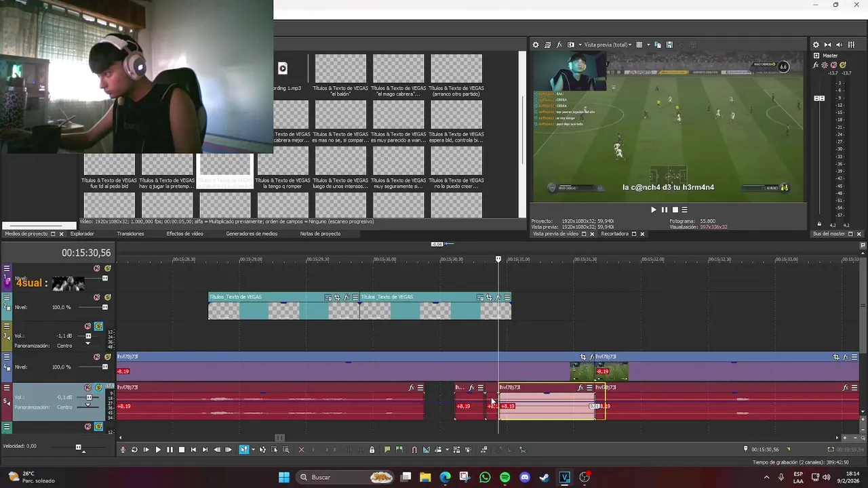Mute the Master bus

[x=833, y=65]
